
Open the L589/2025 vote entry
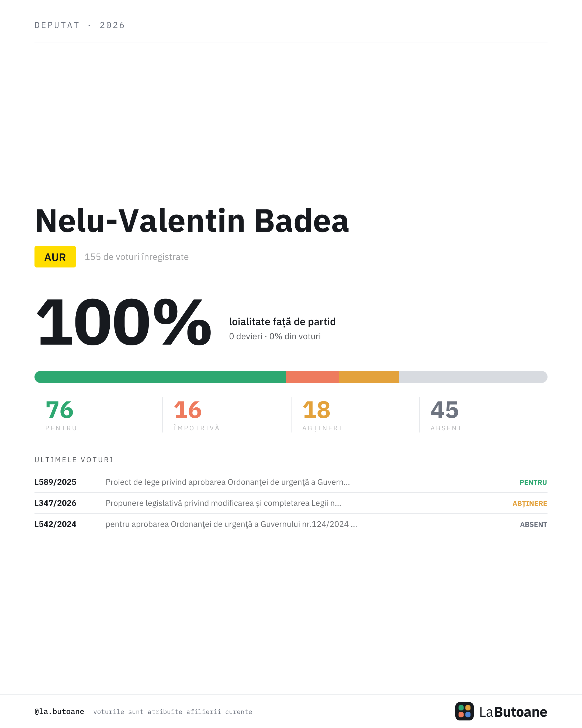291,482
